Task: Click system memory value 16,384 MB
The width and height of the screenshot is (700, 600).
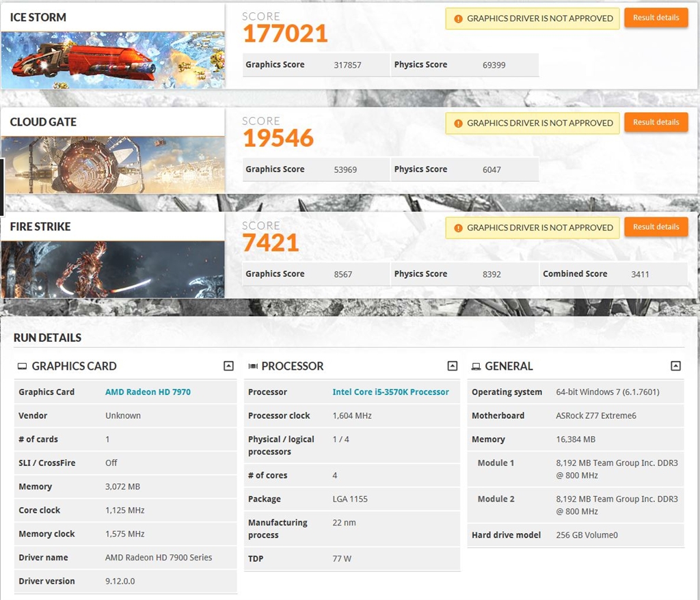Action: (576, 439)
